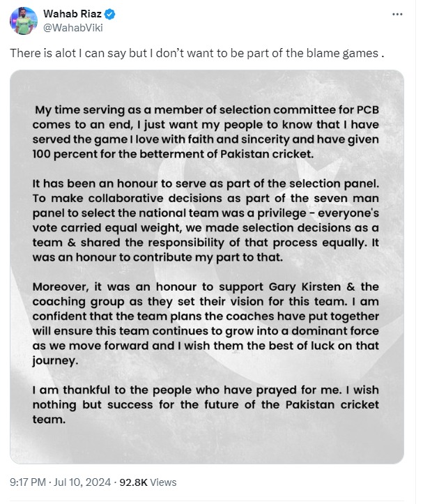
Task: Select the tweet text about blame games
Action: pos(197,54)
